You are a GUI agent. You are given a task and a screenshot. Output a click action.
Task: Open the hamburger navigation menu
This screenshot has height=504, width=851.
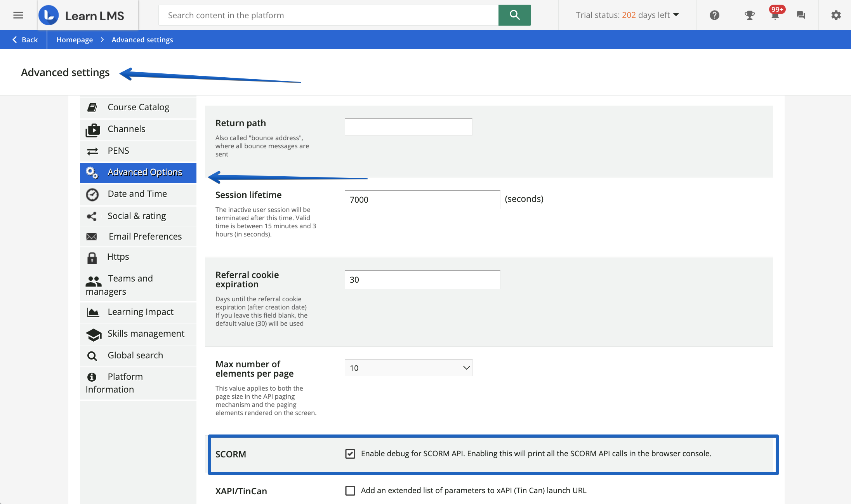18,15
